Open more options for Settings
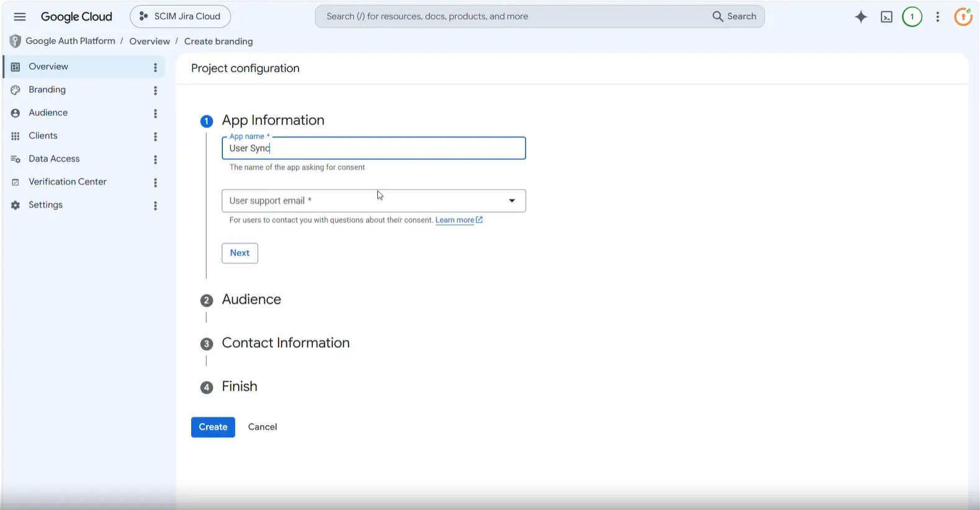The height and width of the screenshot is (510, 980). click(x=155, y=205)
